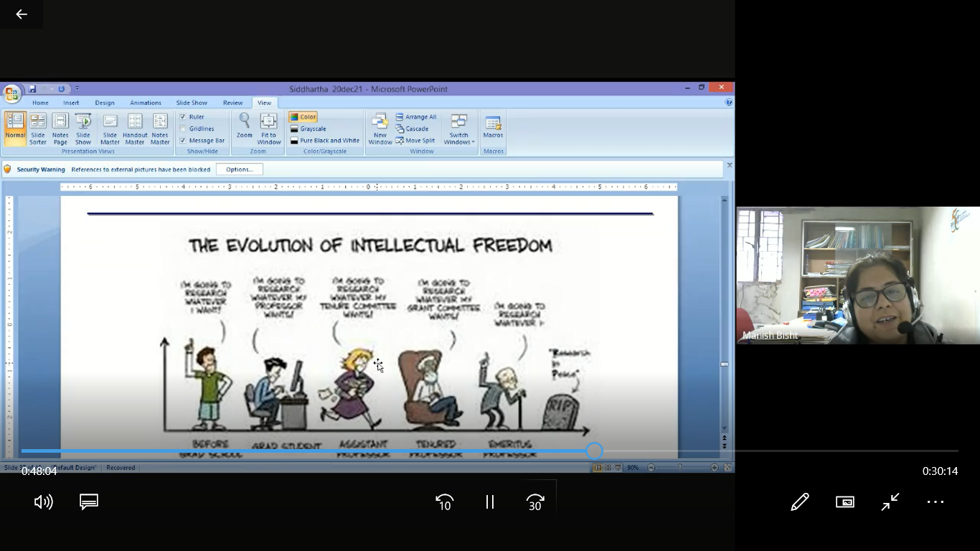Open the more options ellipsis menu
The width and height of the screenshot is (980, 551).
936,502
